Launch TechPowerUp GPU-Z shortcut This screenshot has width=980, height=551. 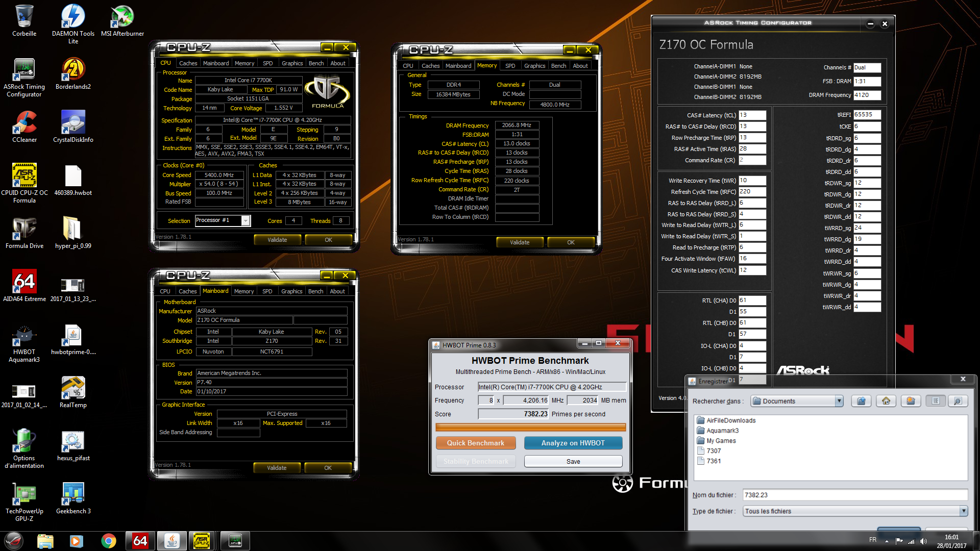24,502
